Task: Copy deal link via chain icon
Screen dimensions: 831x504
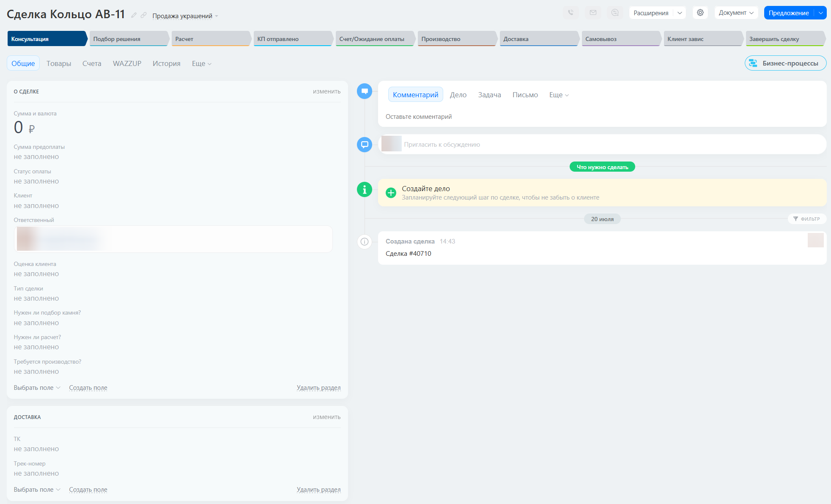Action: 144,15
